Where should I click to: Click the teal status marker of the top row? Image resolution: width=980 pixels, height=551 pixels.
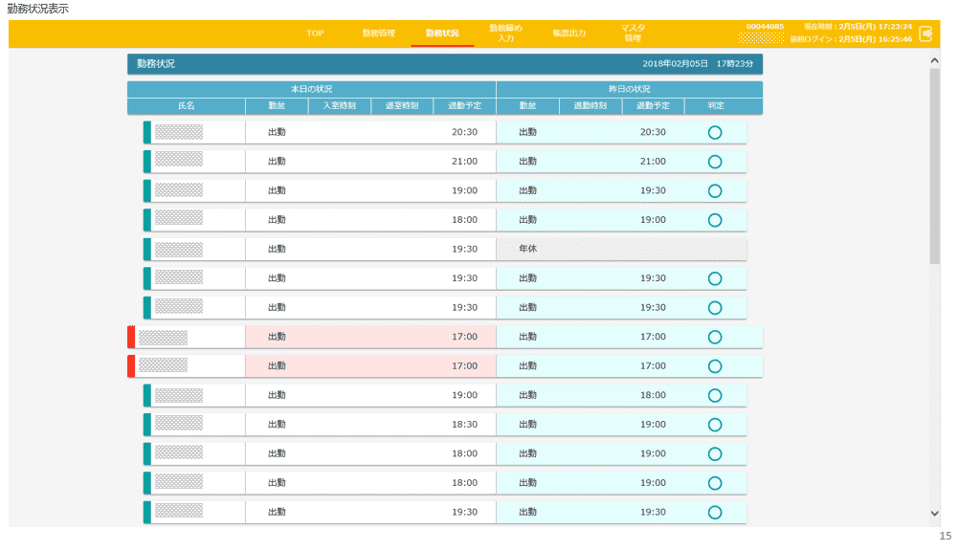[x=147, y=132]
